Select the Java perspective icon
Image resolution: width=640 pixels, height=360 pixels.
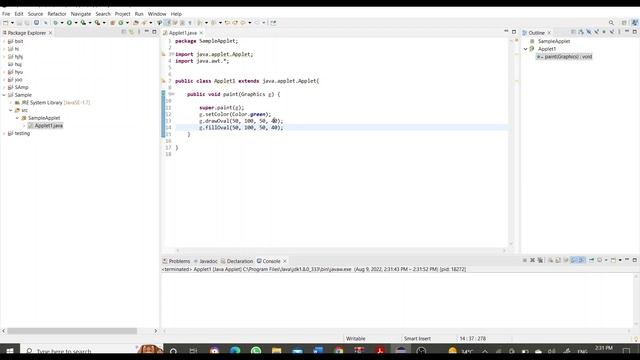pos(635,23)
